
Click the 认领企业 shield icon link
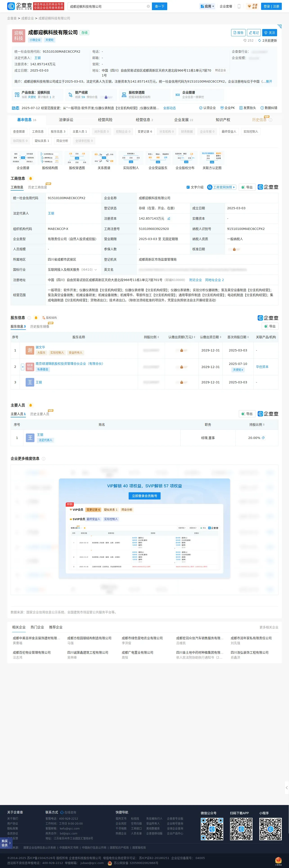point(207,108)
